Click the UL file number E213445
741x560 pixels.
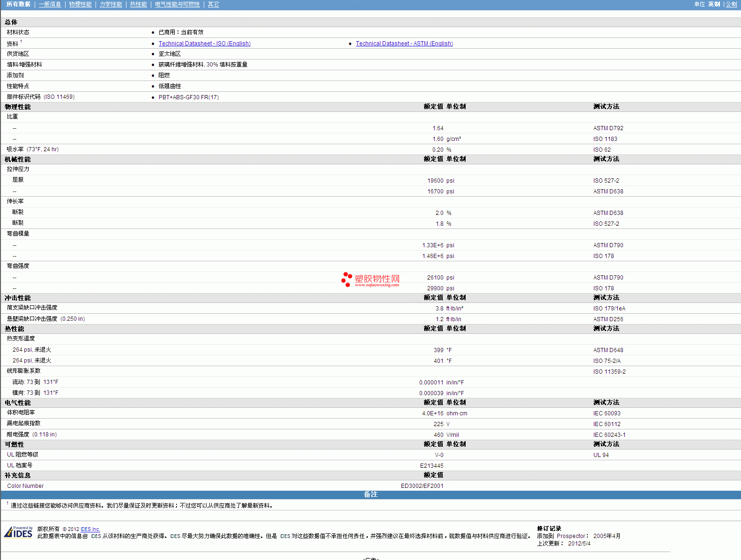coord(431,466)
